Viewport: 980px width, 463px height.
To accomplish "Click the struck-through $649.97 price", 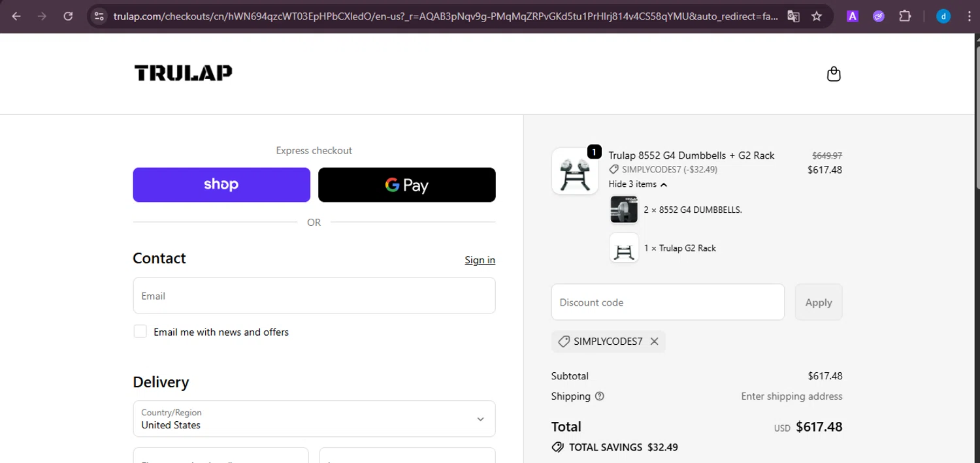I will 827,155.
